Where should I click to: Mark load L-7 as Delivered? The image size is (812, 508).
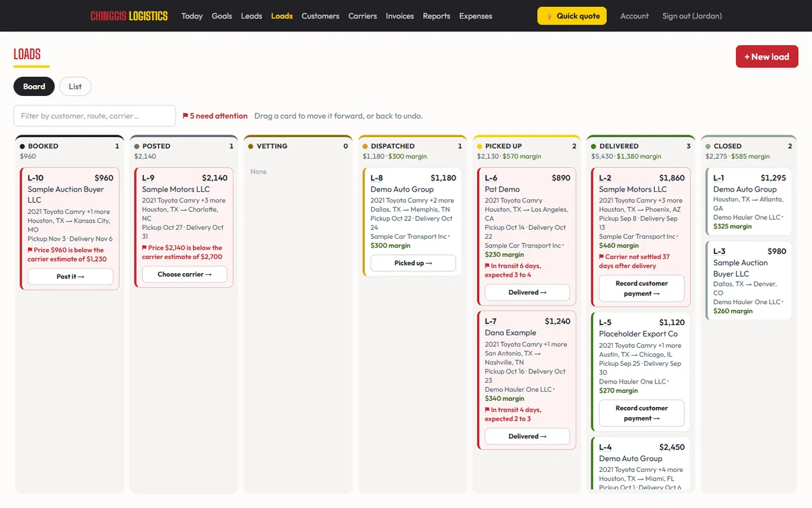click(x=527, y=436)
